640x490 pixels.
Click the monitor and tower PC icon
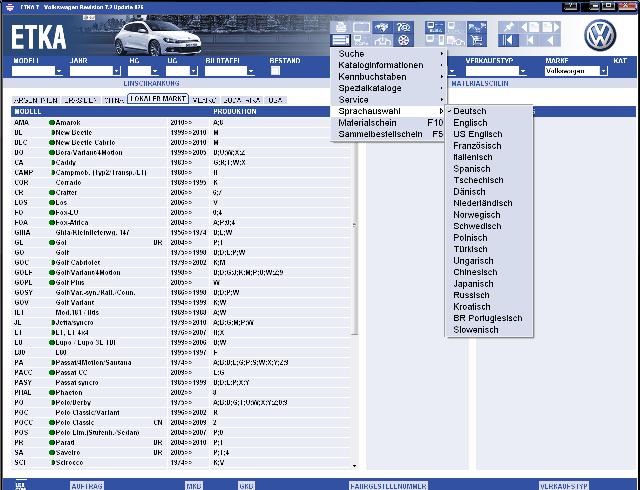click(435, 40)
